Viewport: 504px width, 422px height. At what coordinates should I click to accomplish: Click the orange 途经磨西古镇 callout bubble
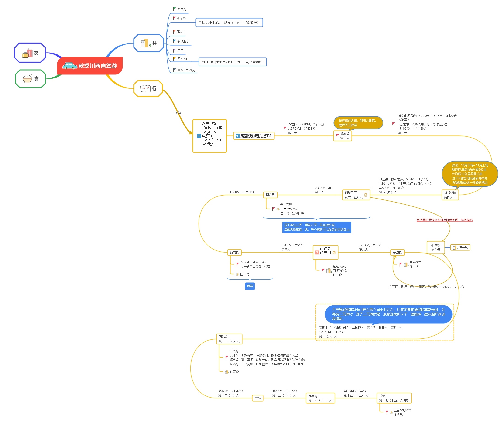point(358,123)
